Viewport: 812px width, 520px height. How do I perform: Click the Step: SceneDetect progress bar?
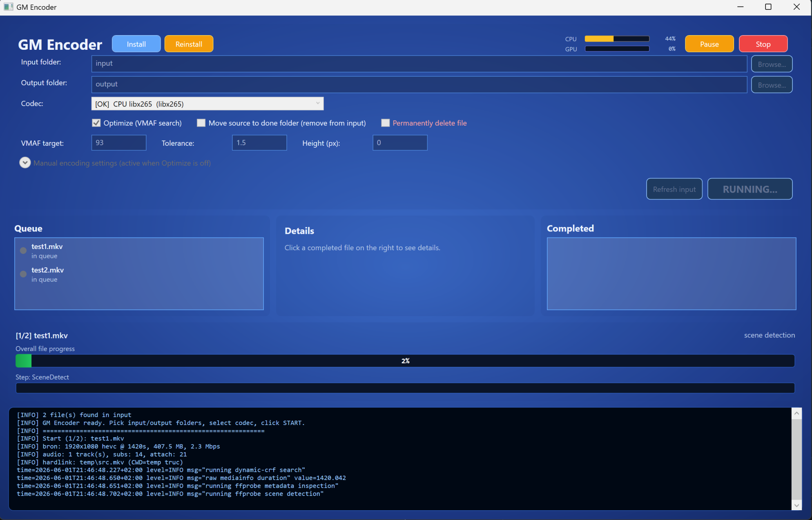[405, 388]
